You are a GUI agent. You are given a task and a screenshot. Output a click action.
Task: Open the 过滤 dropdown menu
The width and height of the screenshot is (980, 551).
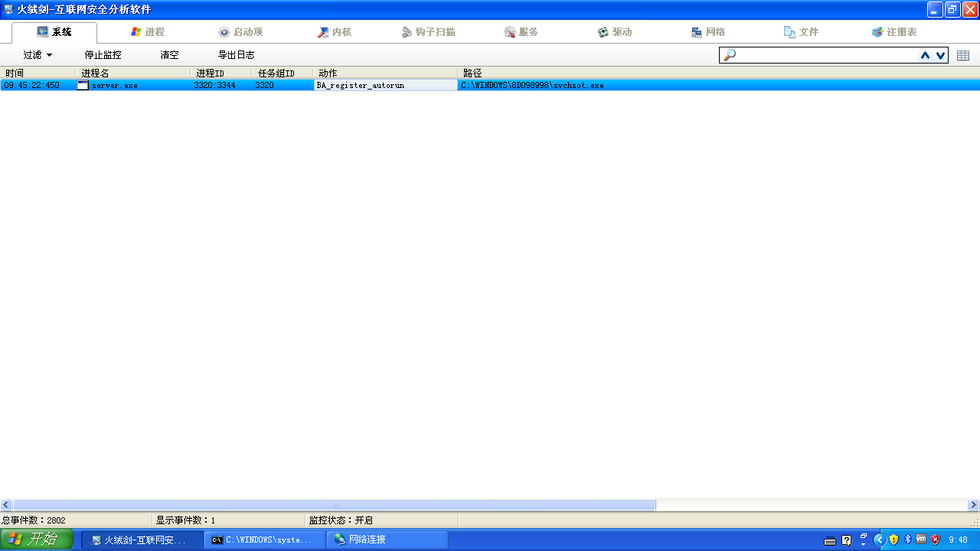click(x=38, y=55)
